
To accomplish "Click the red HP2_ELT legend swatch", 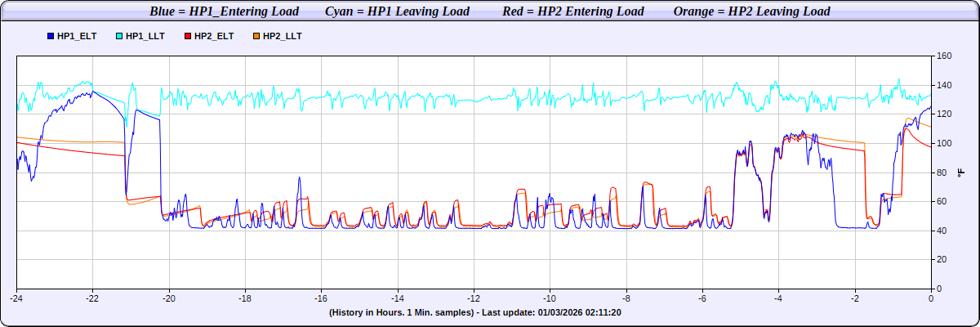I will [x=189, y=37].
